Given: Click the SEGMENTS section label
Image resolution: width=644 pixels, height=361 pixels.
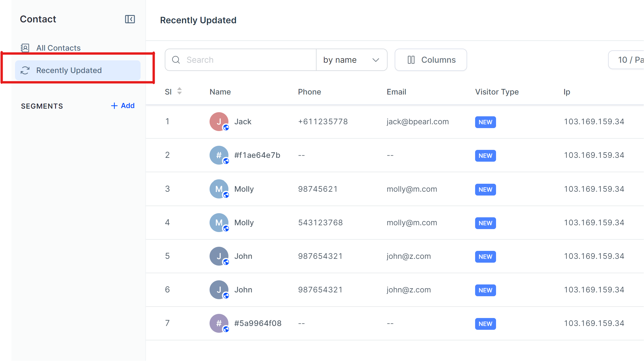Looking at the screenshot, I should [x=42, y=106].
